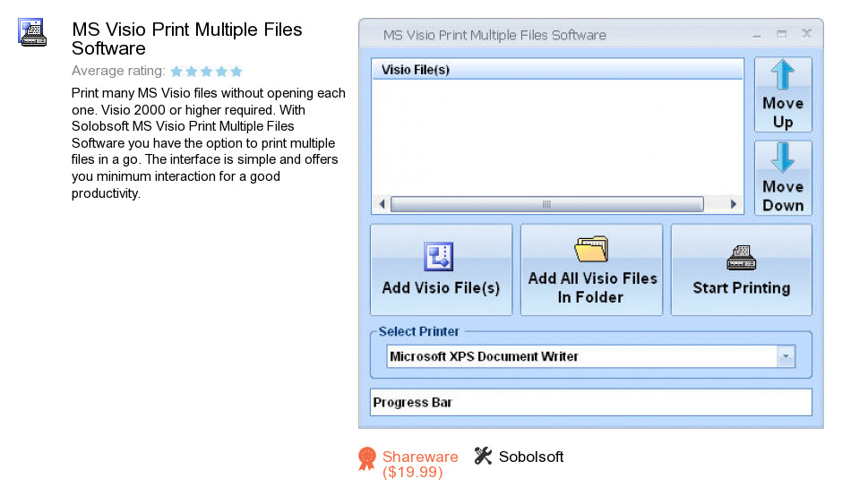The height and width of the screenshot is (504, 842).
Task: Click the Add Visio File(s) button
Action: point(441,269)
